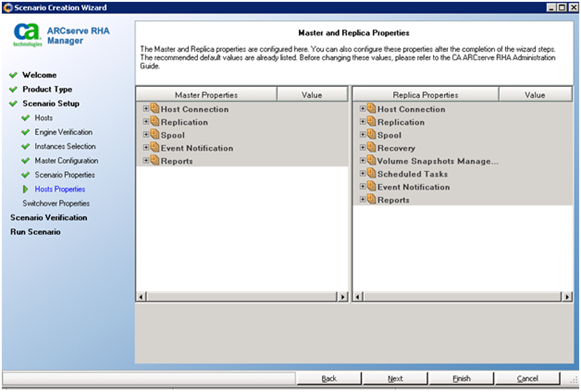Expand Replica Recovery node
Screen dimensions: 581x392
363,147
